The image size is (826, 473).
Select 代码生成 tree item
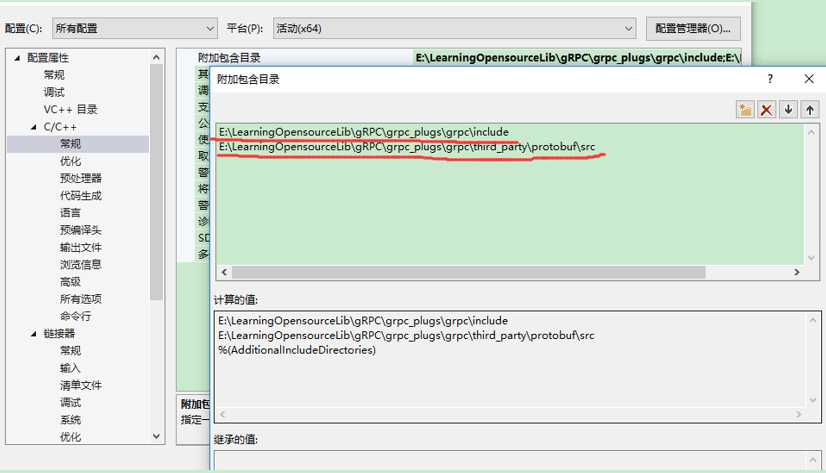click(81, 196)
